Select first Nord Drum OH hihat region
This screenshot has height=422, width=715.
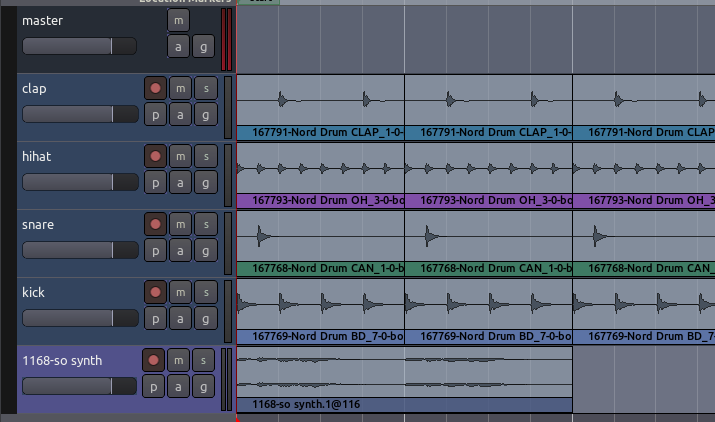click(x=321, y=175)
